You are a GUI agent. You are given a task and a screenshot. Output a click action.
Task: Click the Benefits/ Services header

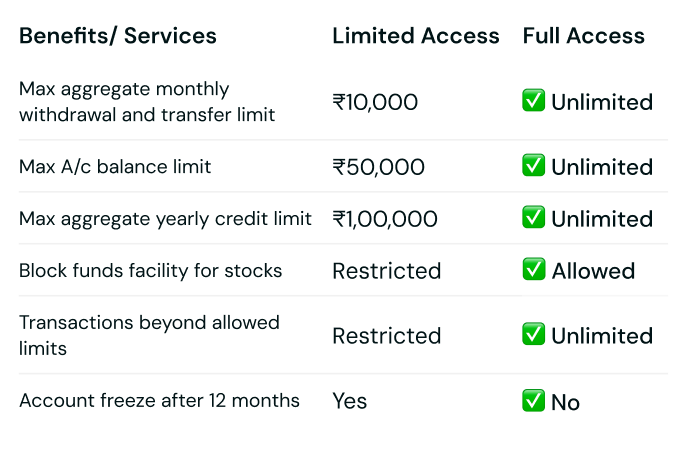coord(118,37)
